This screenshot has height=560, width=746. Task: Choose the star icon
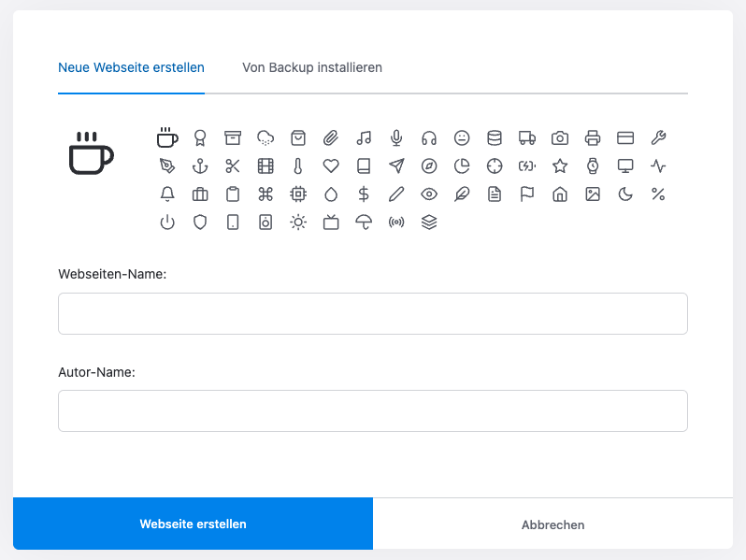[x=560, y=166]
